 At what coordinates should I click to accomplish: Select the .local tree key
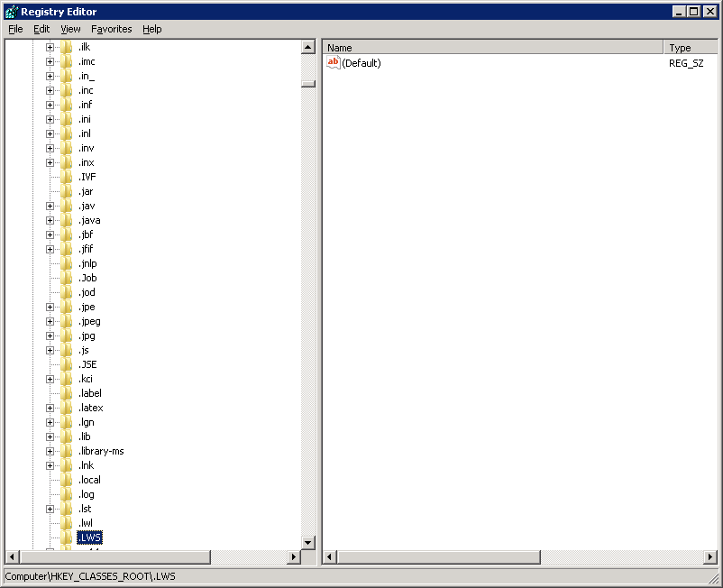coord(89,480)
